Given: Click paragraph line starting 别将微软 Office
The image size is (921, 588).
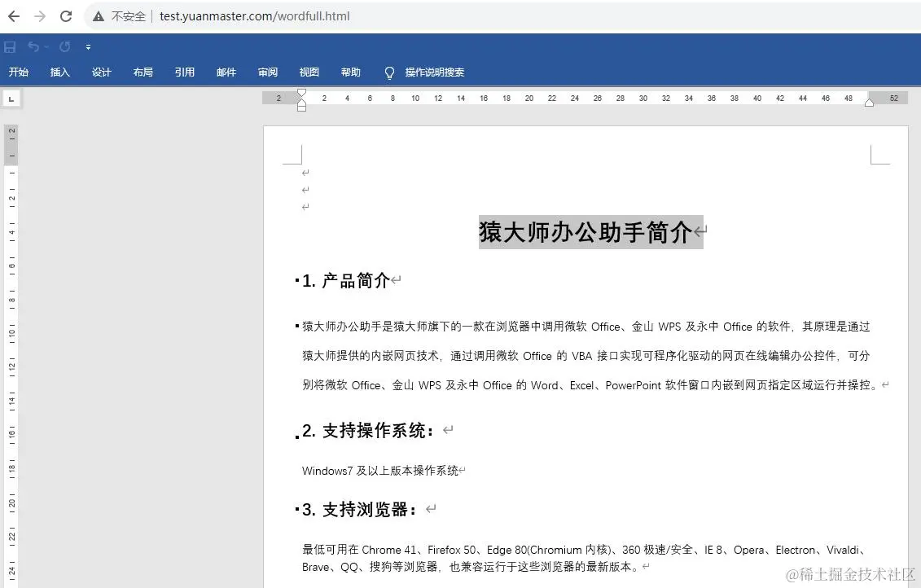Looking at the screenshot, I should 590,385.
